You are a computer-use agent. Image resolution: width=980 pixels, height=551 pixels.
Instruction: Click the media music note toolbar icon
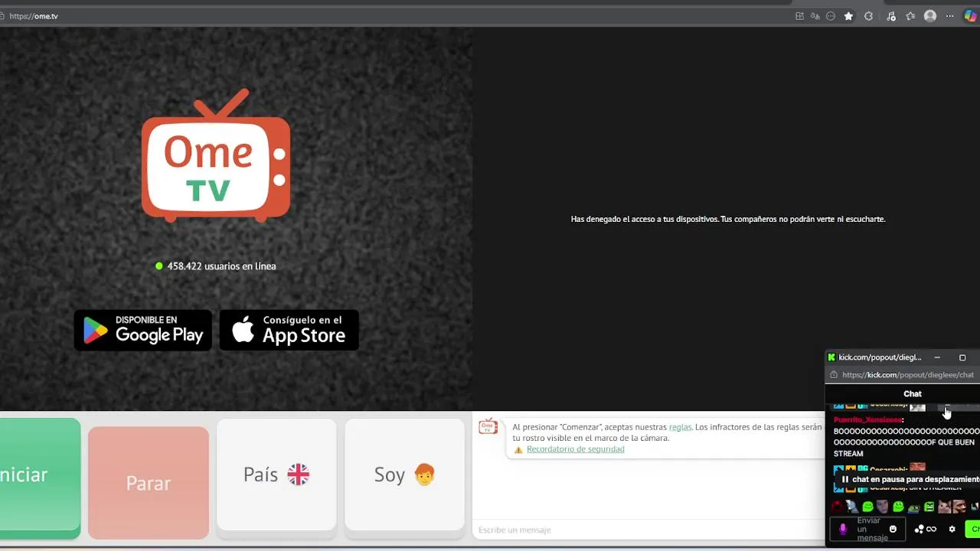click(x=891, y=16)
